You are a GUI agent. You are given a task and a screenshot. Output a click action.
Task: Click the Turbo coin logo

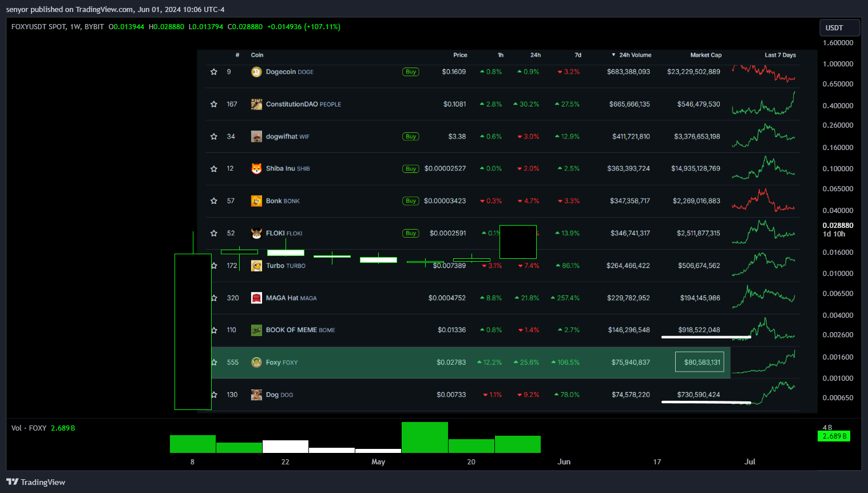point(256,266)
